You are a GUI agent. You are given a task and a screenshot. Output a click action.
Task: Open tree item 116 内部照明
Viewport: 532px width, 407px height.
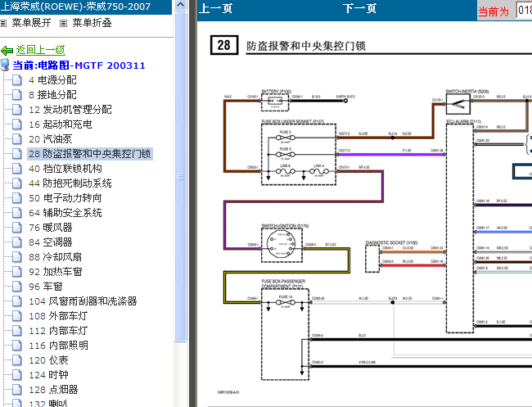click(x=58, y=346)
